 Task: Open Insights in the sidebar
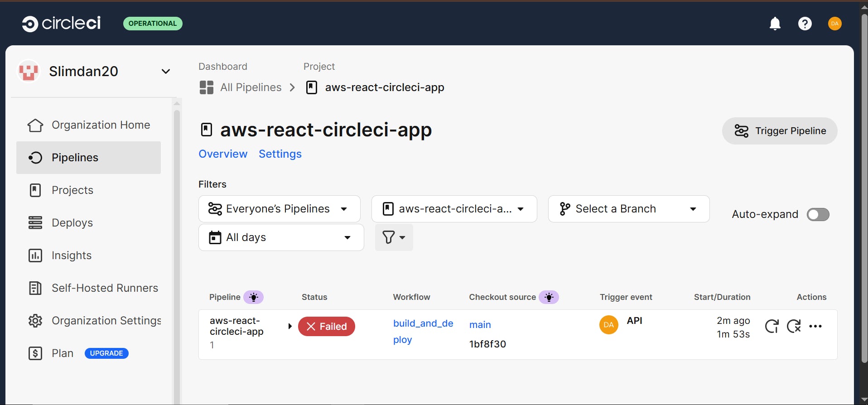[x=89, y=256]
